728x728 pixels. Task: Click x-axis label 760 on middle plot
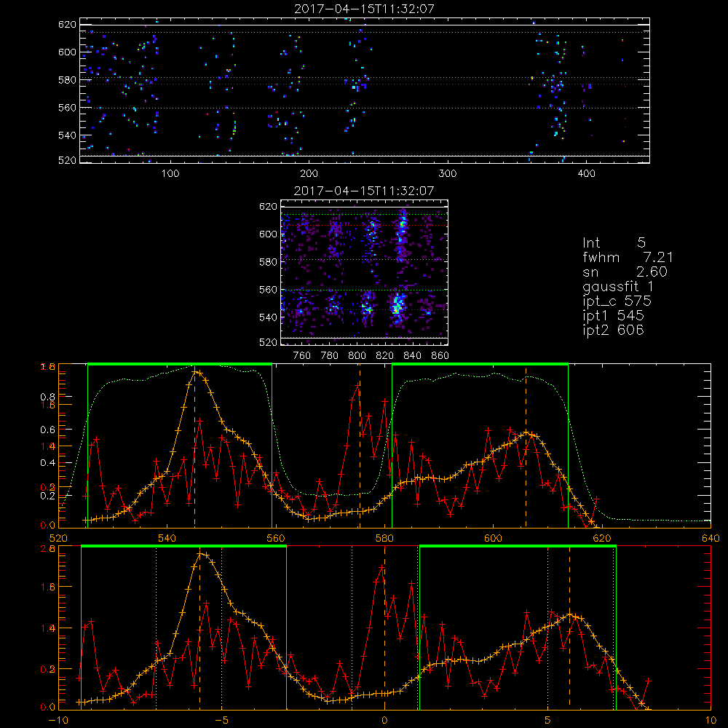point(302,356)
